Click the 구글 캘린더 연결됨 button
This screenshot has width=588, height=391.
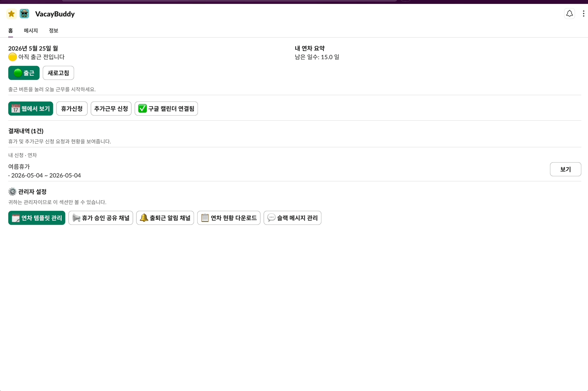166,109
